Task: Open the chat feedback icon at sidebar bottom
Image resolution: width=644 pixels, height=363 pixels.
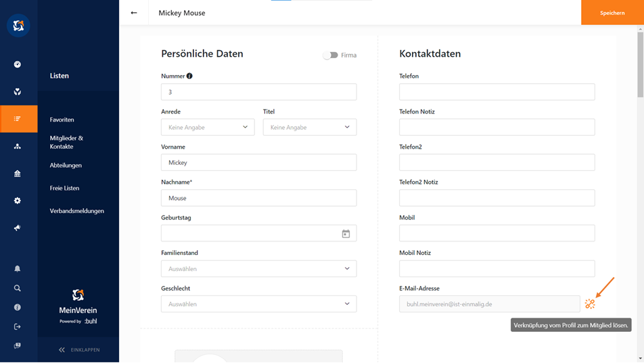Action: click(18, 345)
